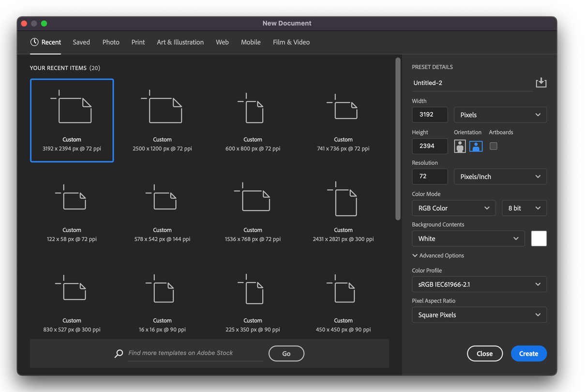
Task: Click the Create button
Action: pyautogui.click(x=528, y=354)
